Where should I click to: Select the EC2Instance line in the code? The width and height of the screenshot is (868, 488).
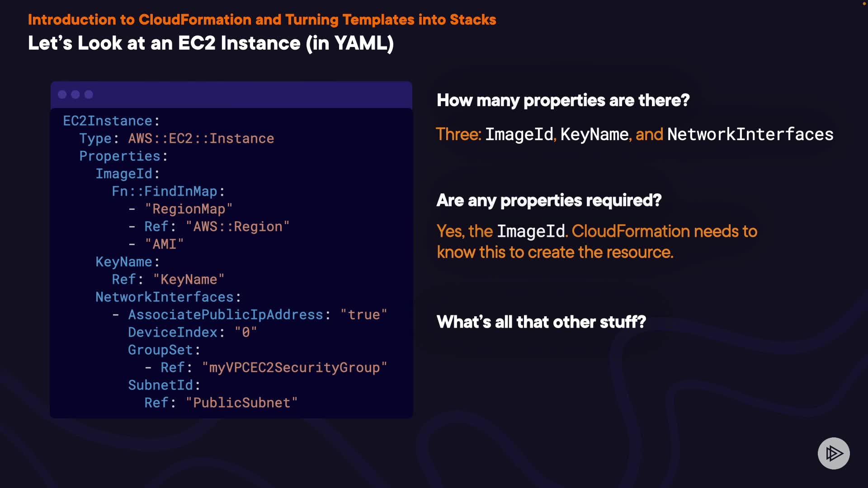pos(111,121)
